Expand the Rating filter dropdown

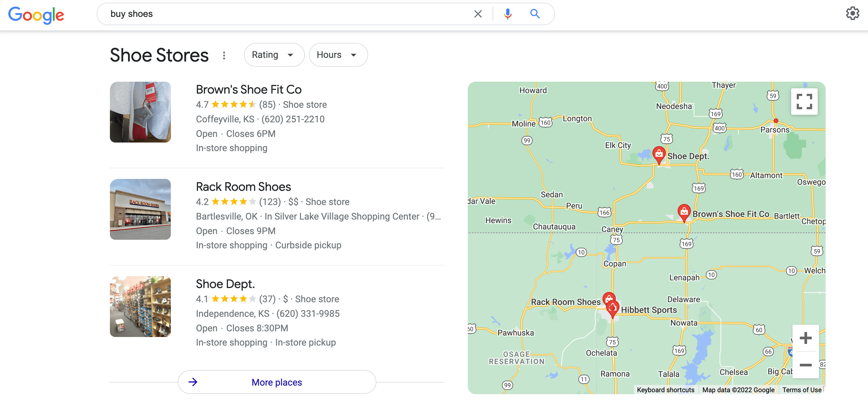point(272,55)
